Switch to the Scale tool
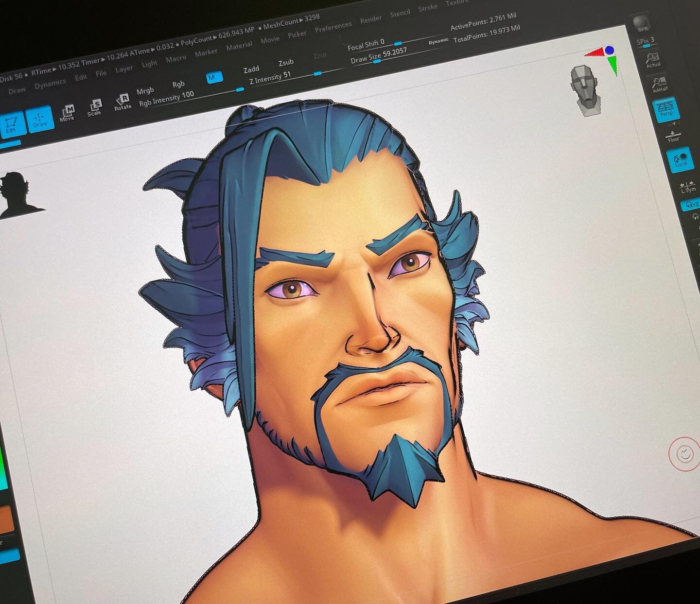 [94, 107]
